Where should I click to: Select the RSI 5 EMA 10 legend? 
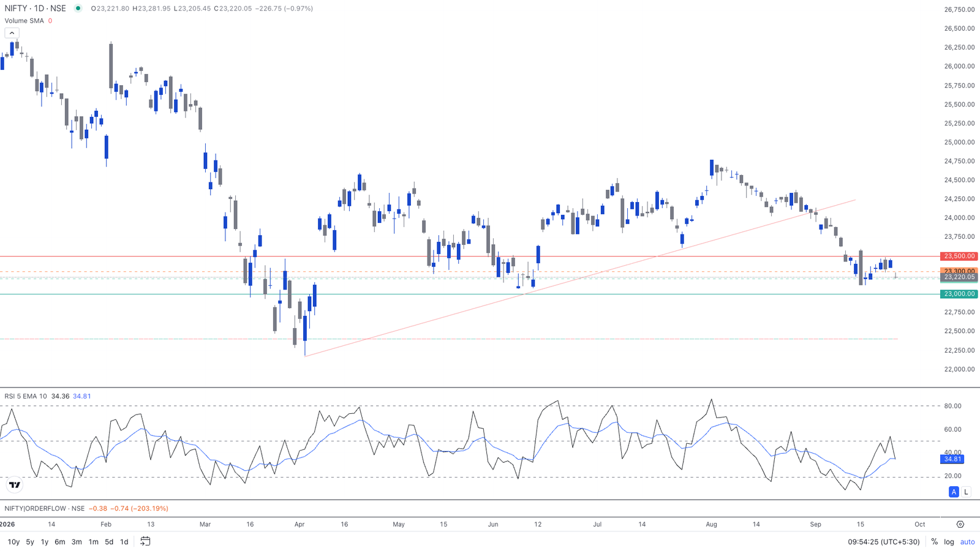[x=26, y=396]
